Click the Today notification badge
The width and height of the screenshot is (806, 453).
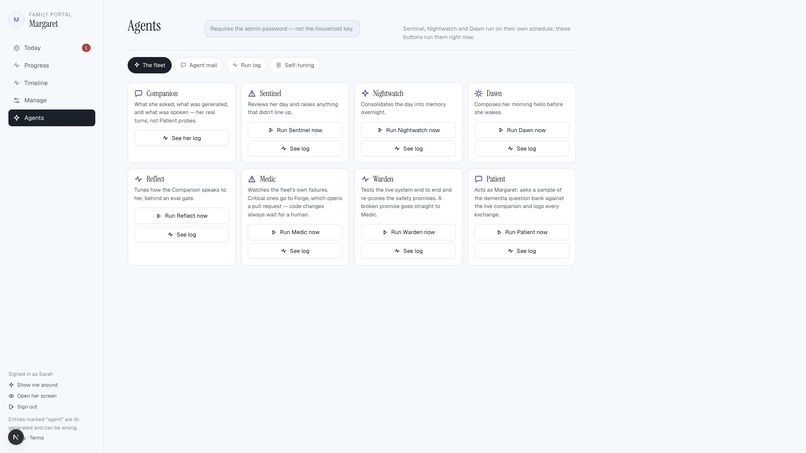pyautogui.click(x=86, y=48)
